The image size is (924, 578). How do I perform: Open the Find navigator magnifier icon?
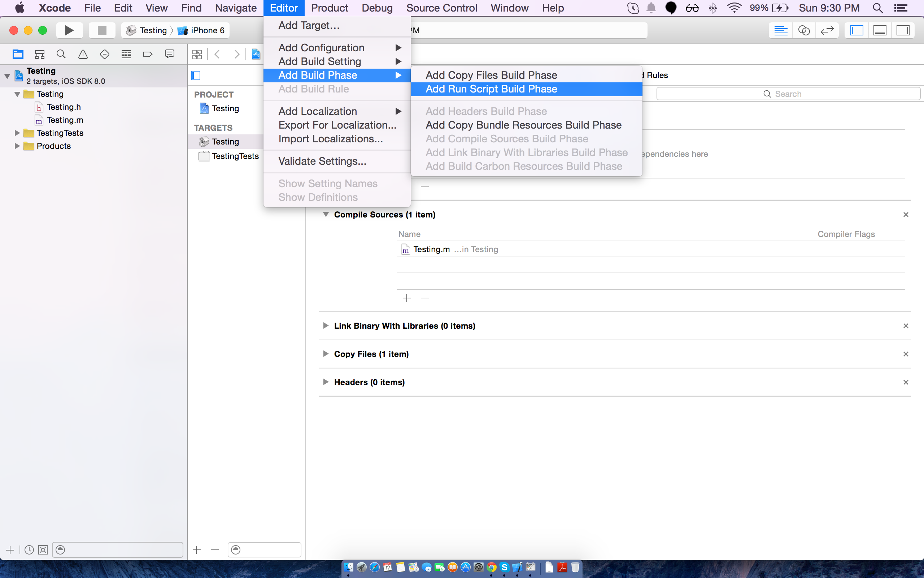point(61,54)
